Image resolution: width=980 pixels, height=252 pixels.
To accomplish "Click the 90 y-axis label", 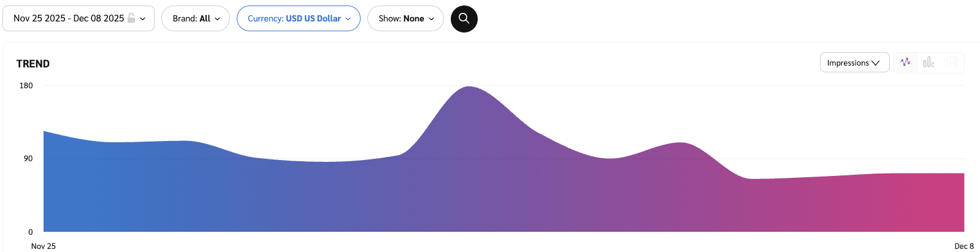I will tap(28, 159).
